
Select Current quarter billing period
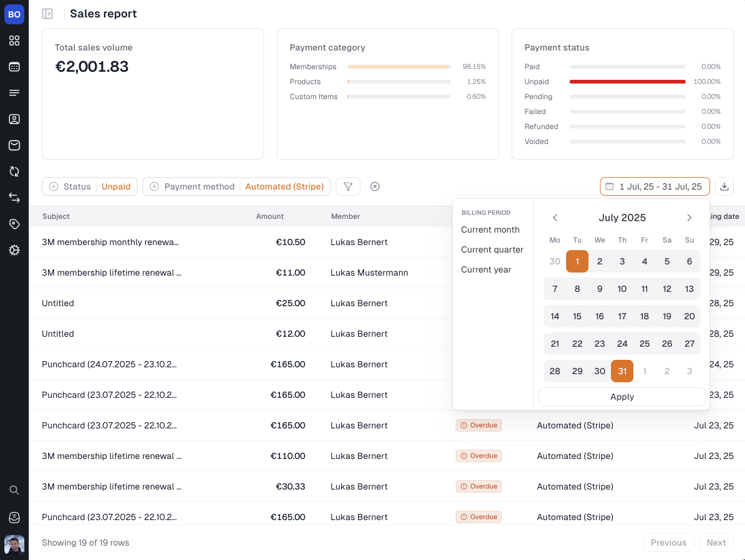[492, 249]
